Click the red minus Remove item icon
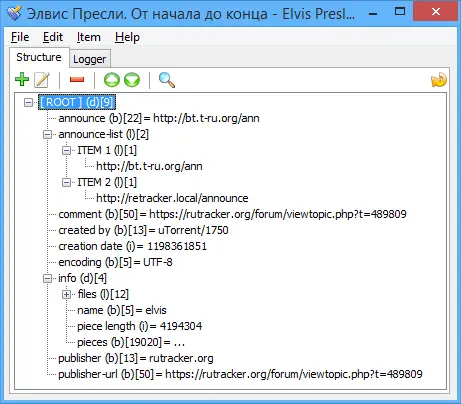 click(x=77, y=80)
